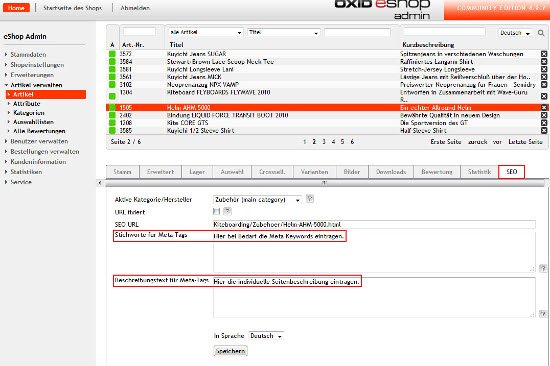Open help icon beside the category dropdown
Screen dimensions: 550x366
tap(310, 199)
